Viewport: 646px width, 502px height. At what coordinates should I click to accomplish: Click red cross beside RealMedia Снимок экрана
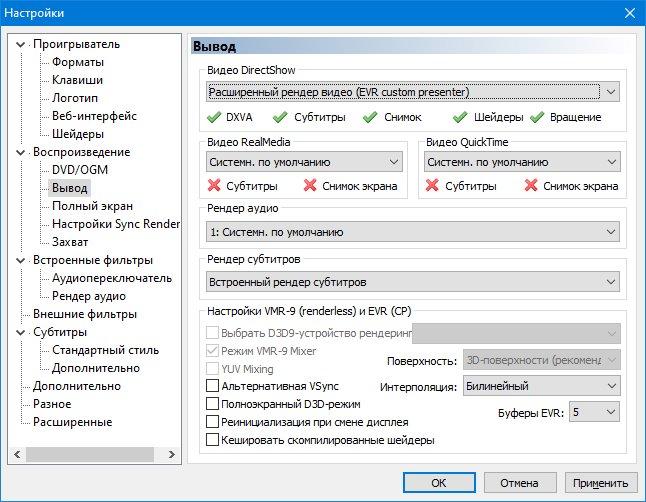[x=311, y=185]
